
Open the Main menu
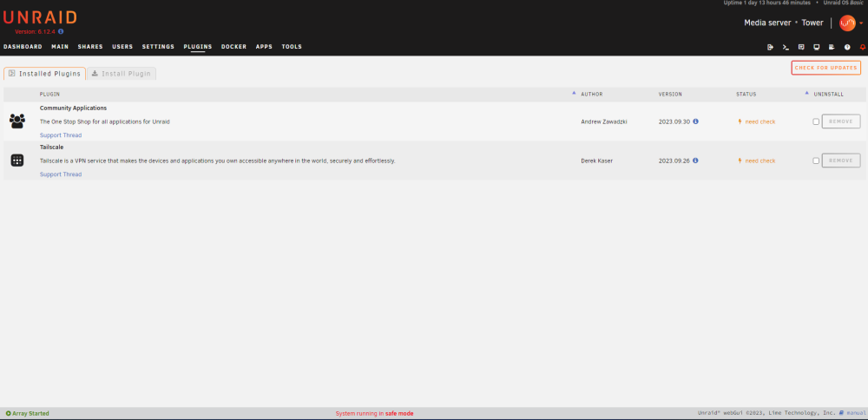pyautogui.click(x=60, y=47)
